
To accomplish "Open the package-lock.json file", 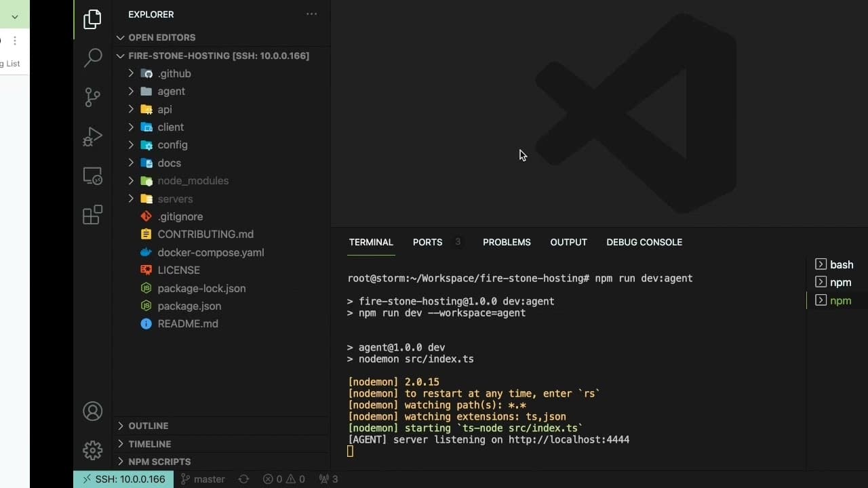I will click(x=201, y=289).
